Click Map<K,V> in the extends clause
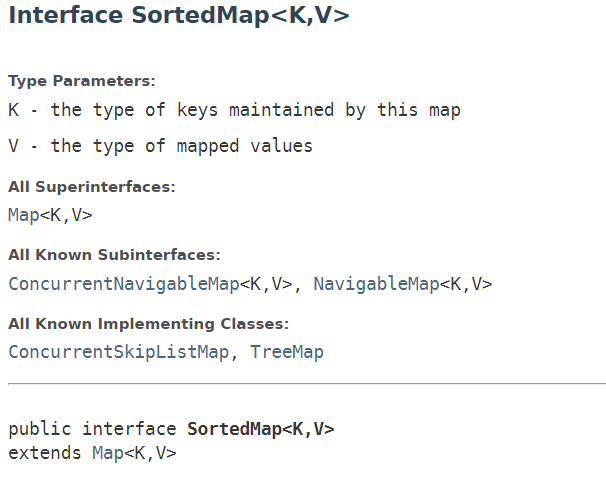 click(x=134, y=453)
